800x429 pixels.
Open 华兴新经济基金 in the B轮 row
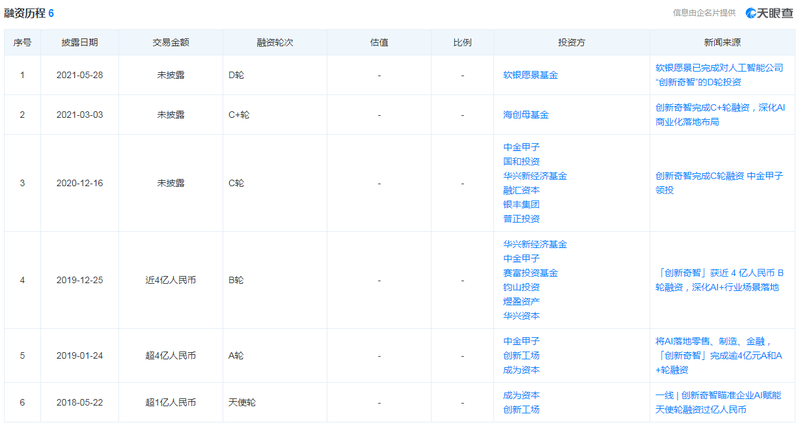coord(535,244)
